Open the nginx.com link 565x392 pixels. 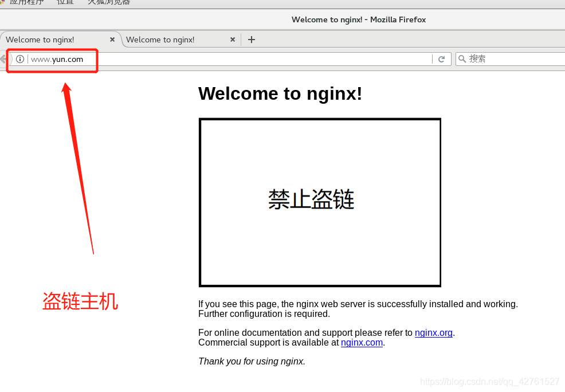[362, 342]
